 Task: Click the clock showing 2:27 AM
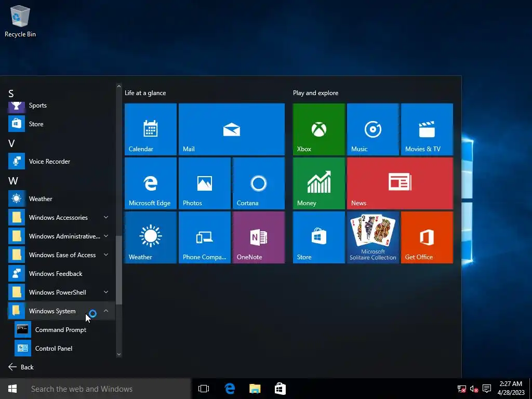point(511,389)
